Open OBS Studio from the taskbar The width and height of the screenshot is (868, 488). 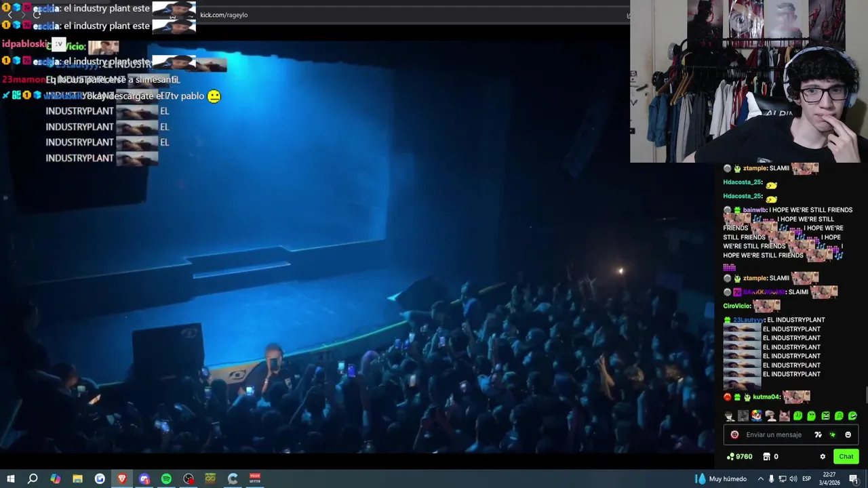click(x=189, y=479)
